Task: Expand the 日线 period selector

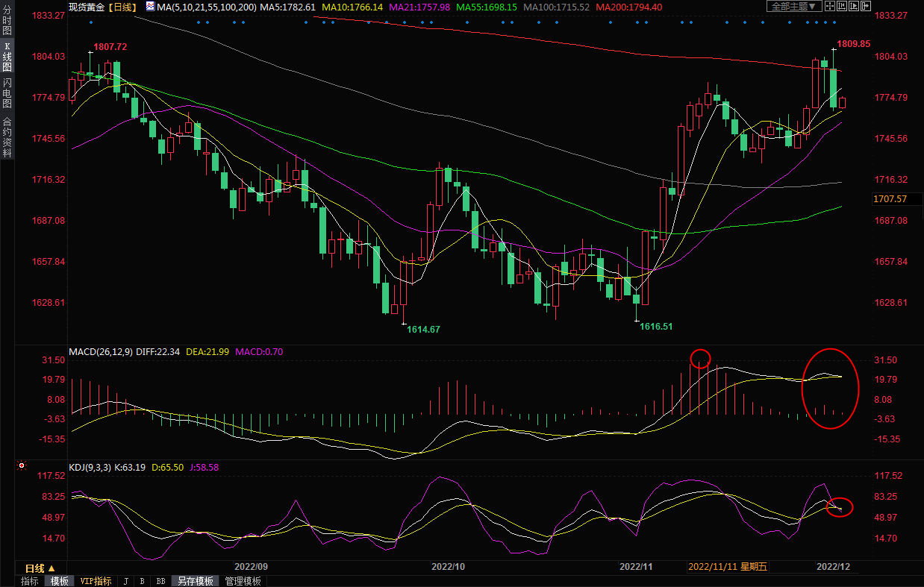Action: tap(40, 568)
